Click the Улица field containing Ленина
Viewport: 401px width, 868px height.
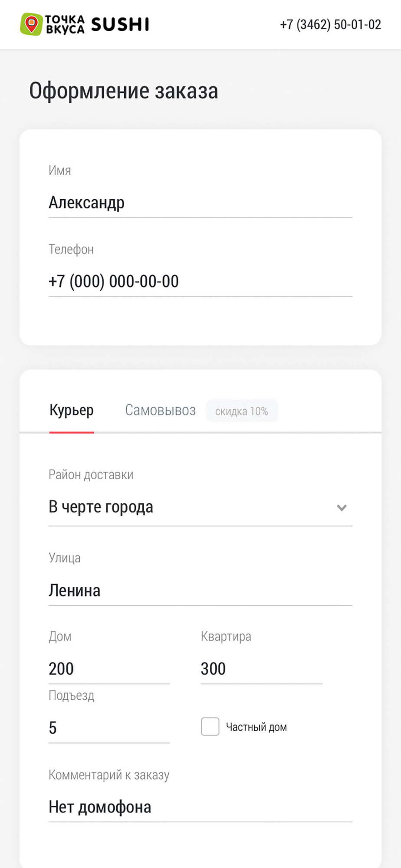200,591
